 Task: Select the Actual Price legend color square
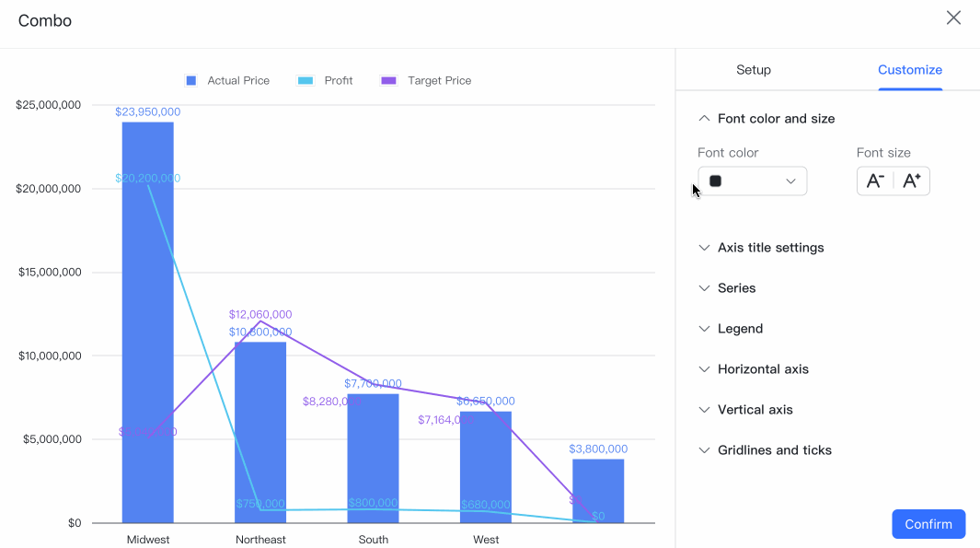(x=190, y=80)
